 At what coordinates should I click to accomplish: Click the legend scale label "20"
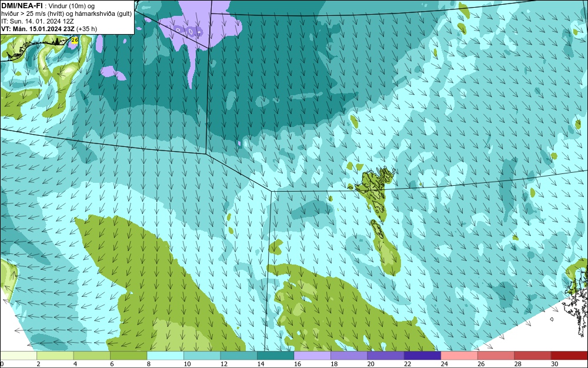(371, 364)
